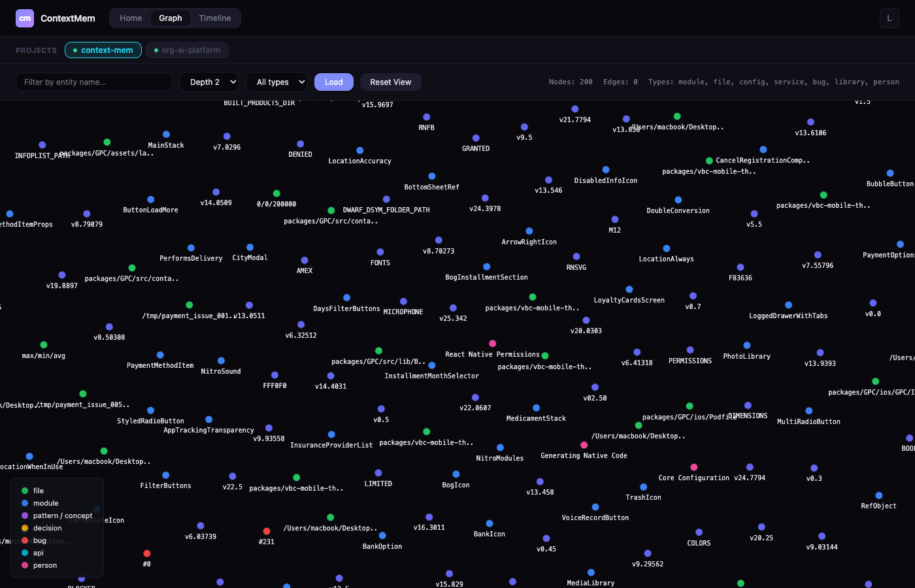Screen dimensions: 915x588
Task: Select the ArrowRightIcon module node
Action: pyautogui.click(x=529, y=231)
